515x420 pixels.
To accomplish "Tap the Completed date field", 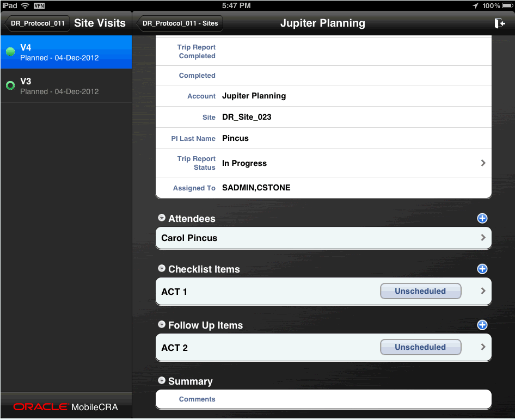I will coord(323,76).
